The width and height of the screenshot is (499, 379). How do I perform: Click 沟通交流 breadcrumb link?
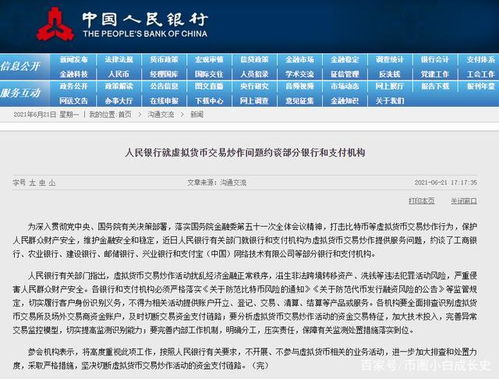(x=161, y=115)
